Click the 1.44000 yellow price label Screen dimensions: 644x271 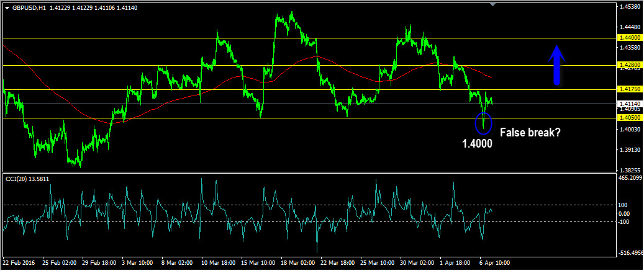[630, 38]
